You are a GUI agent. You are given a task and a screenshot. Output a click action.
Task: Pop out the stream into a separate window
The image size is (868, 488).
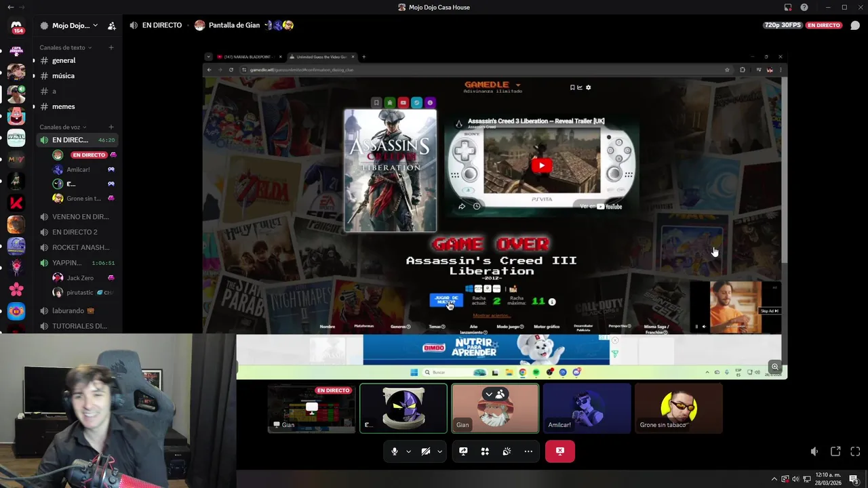[835, 451]
